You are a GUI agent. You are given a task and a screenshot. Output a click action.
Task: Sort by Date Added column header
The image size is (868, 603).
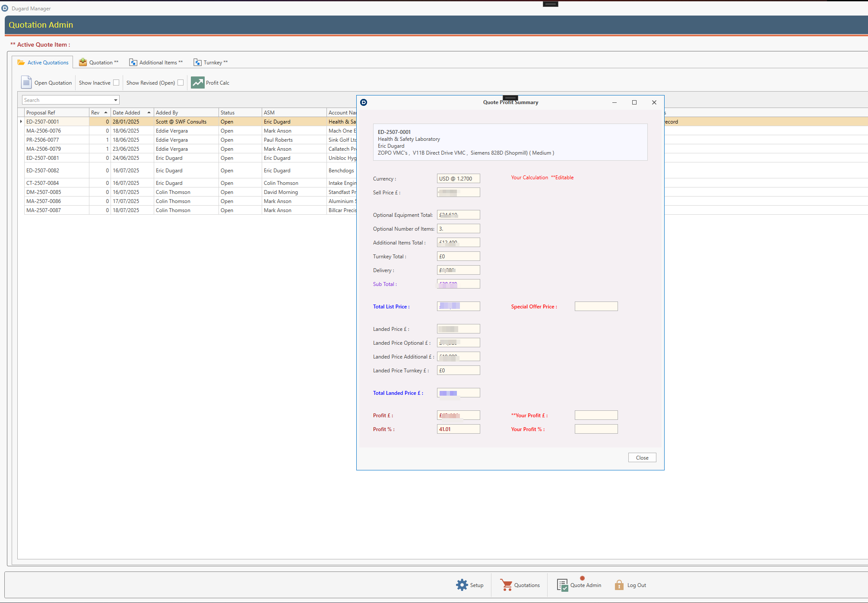(x=127, y=113)
